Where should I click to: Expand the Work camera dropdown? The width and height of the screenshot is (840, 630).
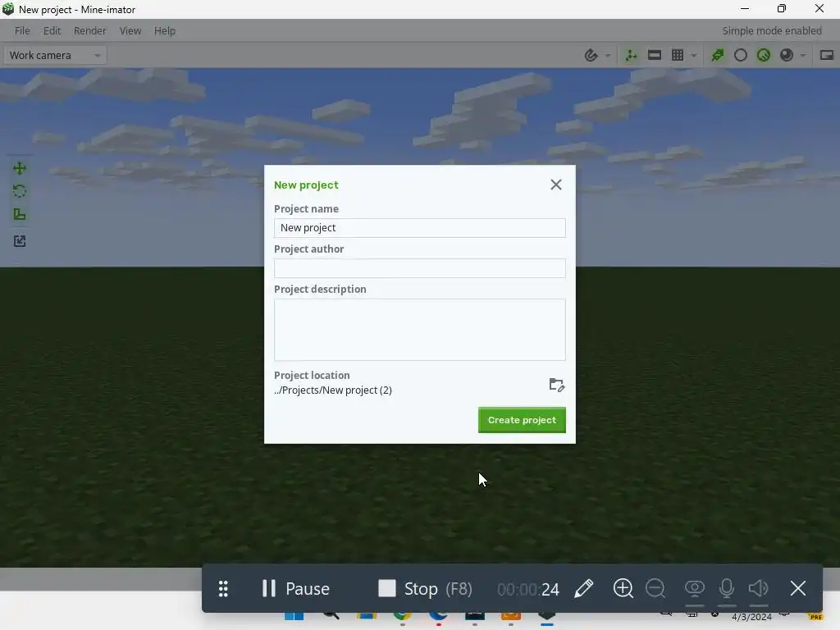pos(55,55)
